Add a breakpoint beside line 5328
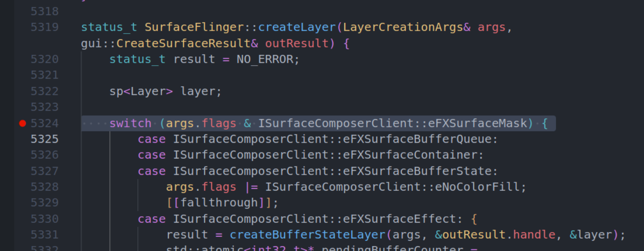The height and width of the screenshot is (251, 644). click(22, 187)
